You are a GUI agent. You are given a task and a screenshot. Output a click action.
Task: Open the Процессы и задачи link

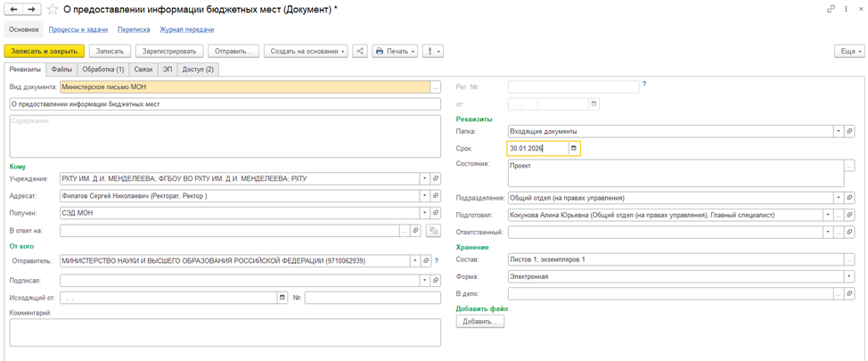78,29
